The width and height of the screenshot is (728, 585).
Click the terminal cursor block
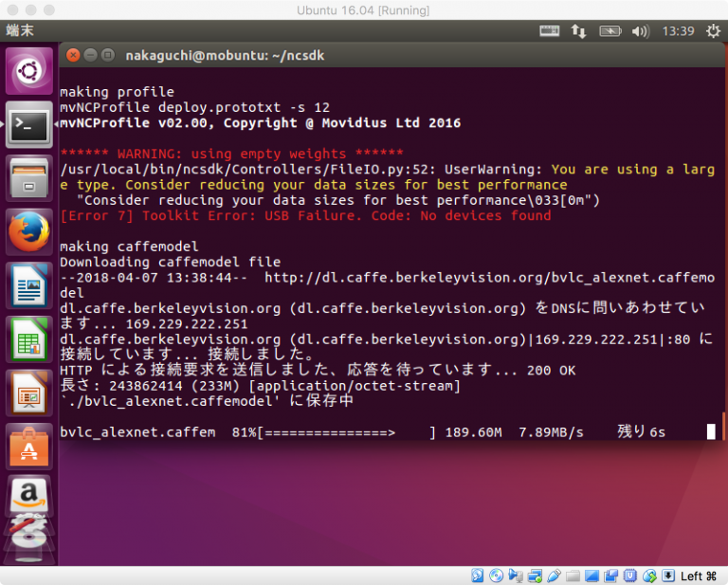711,431
